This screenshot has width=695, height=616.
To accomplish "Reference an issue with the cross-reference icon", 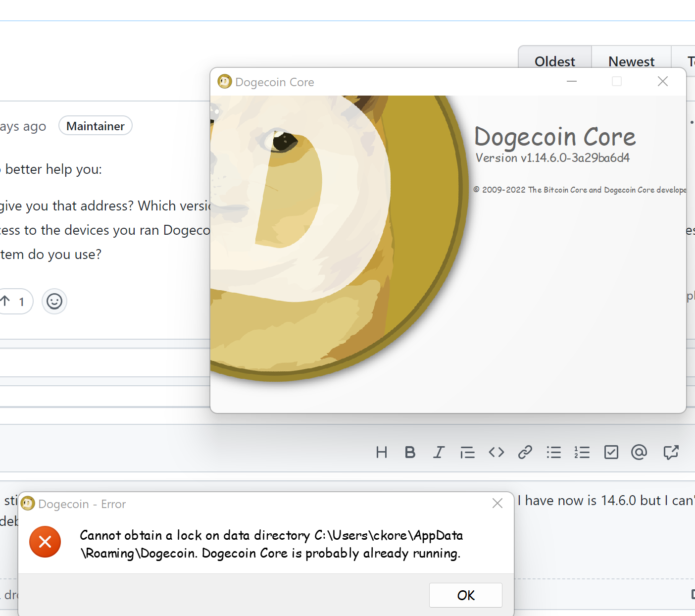I will click(671, 452).
